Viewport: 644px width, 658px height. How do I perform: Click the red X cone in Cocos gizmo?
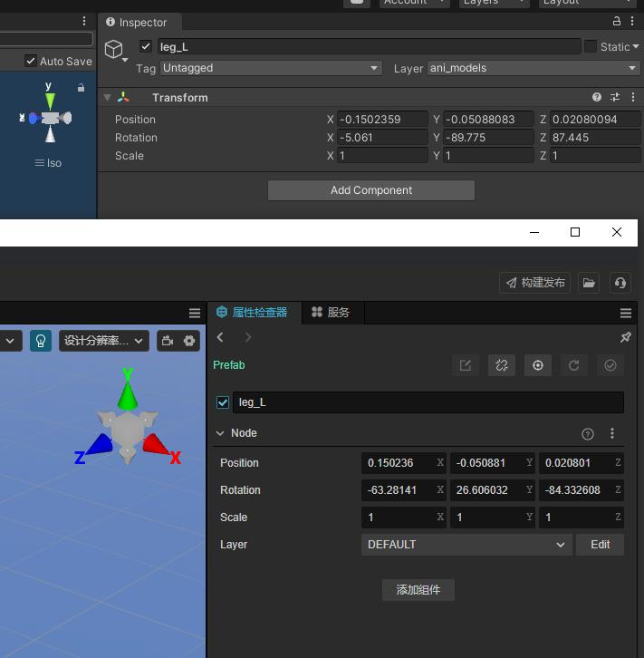[154, 443]
